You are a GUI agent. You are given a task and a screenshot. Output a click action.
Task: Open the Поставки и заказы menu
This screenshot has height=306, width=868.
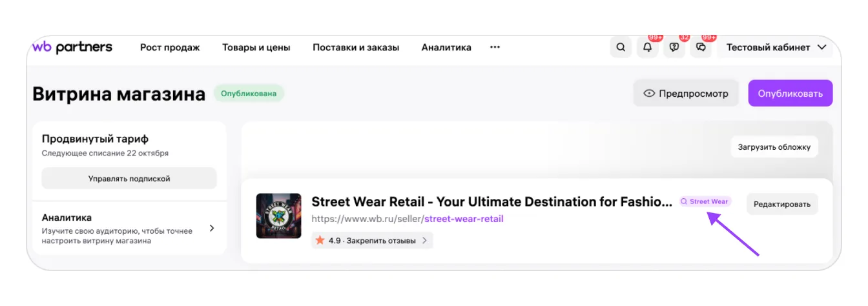click(356, 47)
